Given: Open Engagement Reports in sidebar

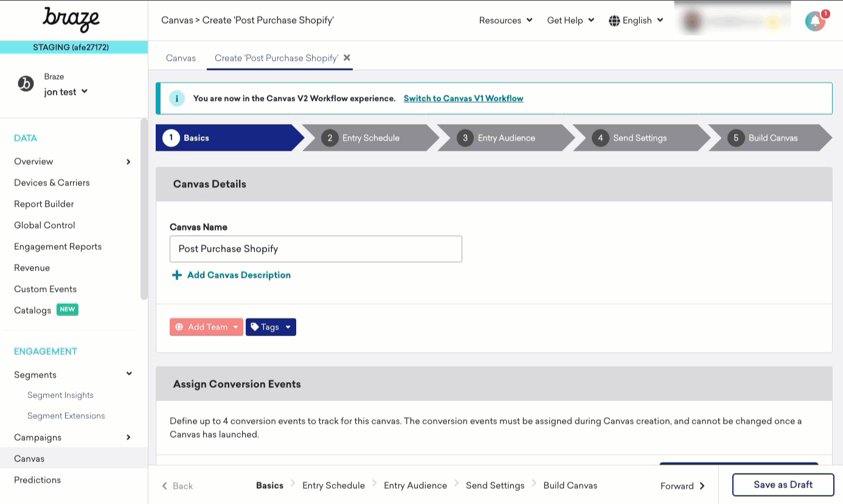Looking at the screenshot, I should [58, 247].
